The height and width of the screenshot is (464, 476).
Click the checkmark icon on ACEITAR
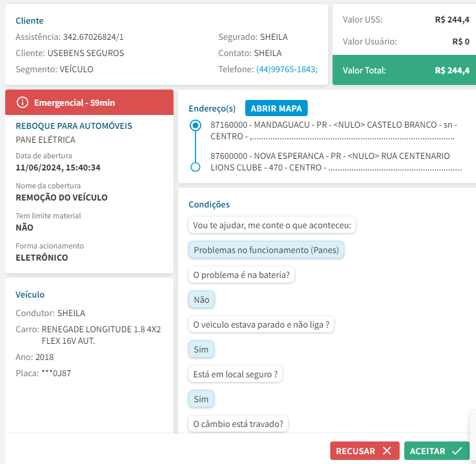457,451
